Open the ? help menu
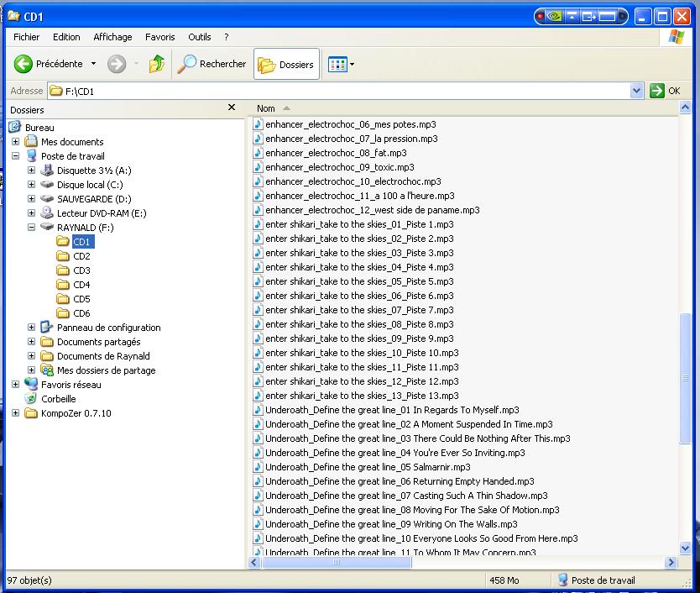Viewport: 700px width, 593px height. coord(227,37)
